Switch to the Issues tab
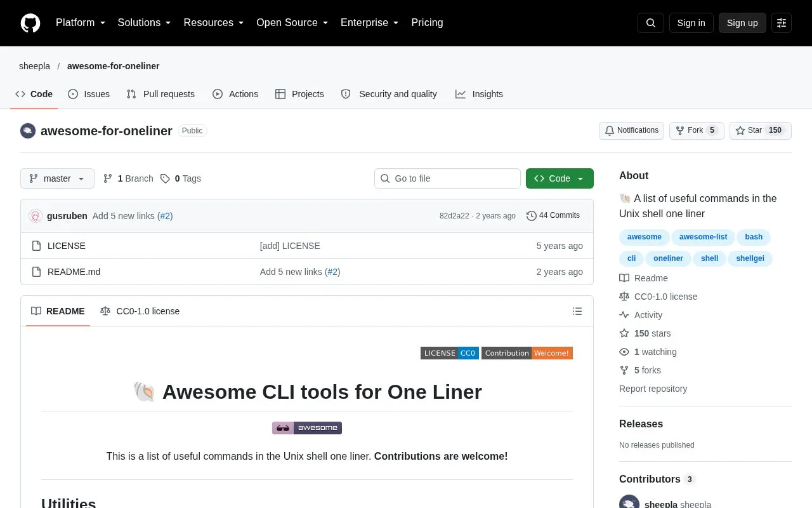The image size is (812, 508). (89, 94)
